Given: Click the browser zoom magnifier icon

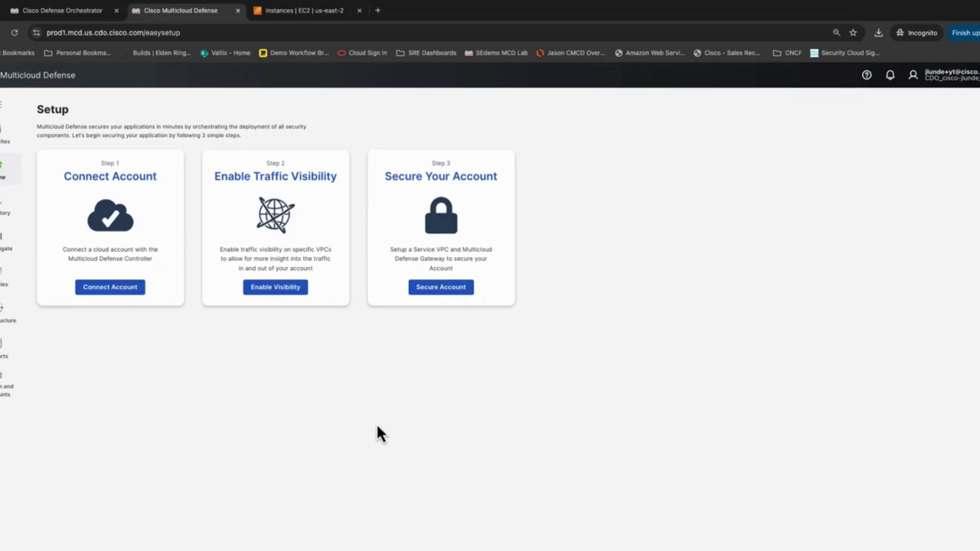Looking at the screenshot, I should 836,33.
